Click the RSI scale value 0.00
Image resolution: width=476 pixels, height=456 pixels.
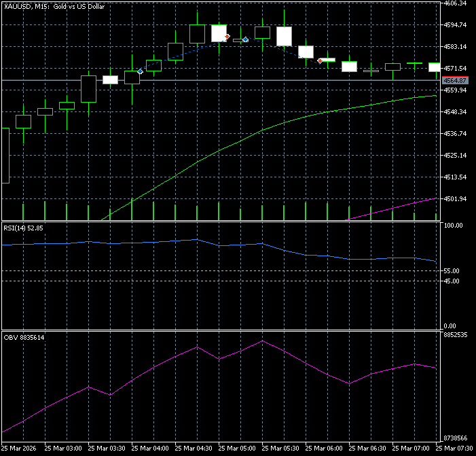tap(450, 326)
